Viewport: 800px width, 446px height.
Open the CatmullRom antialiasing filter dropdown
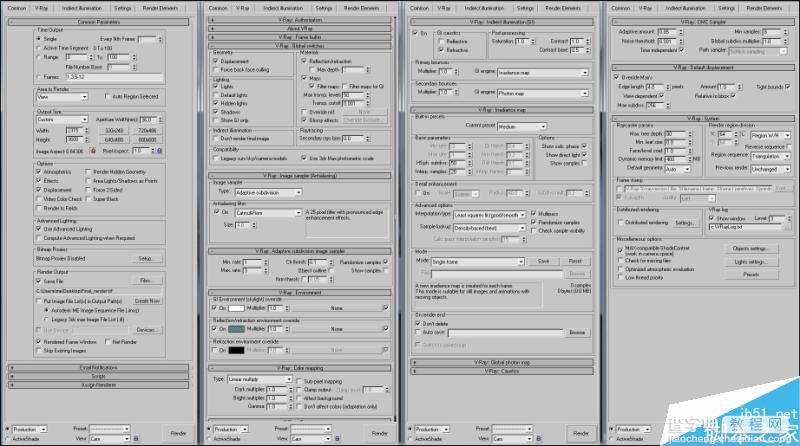click(268, 212)
